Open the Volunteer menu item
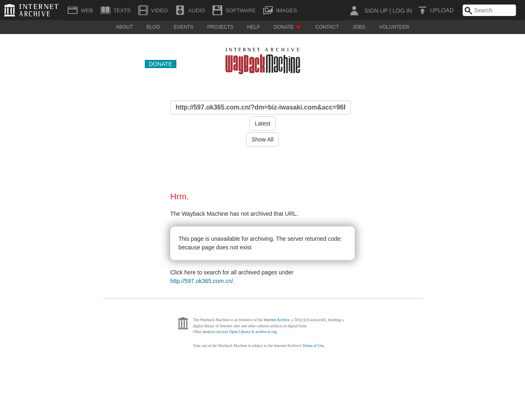Image resolution: width=525 pixels, height=420 pixels. tap(394, 27)
